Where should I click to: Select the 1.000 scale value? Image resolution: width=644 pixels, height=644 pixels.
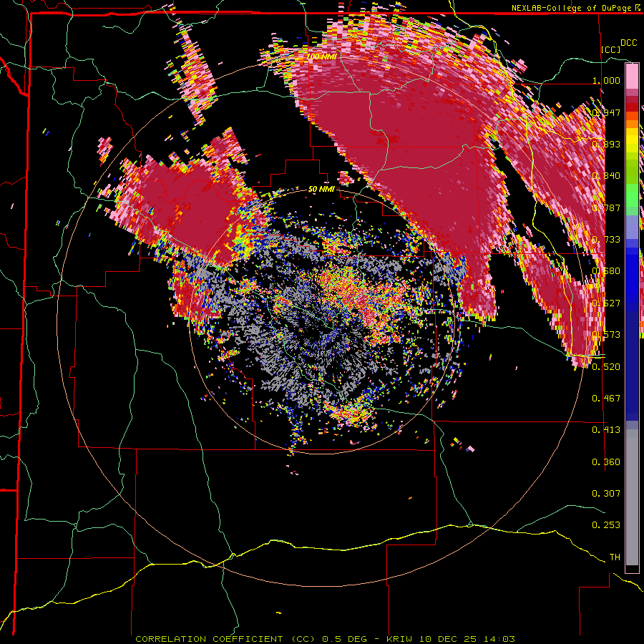click(x=606, y=80)
